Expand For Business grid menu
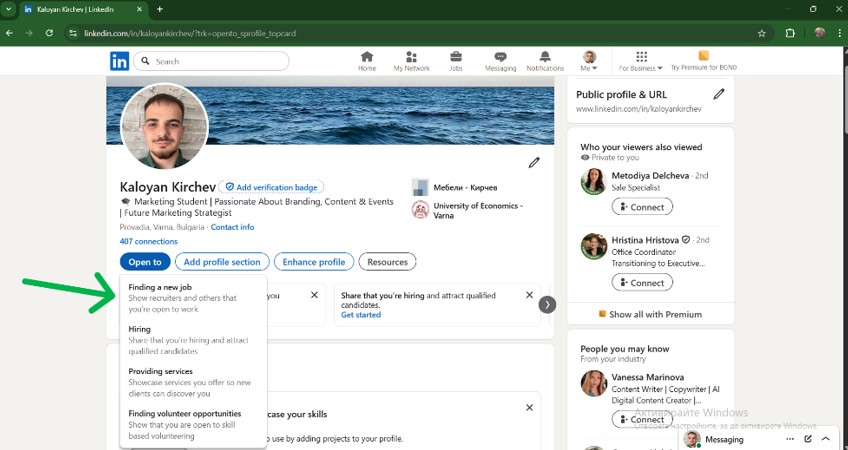The width and height of the screenshot is (848, 450). click(641, 61)
